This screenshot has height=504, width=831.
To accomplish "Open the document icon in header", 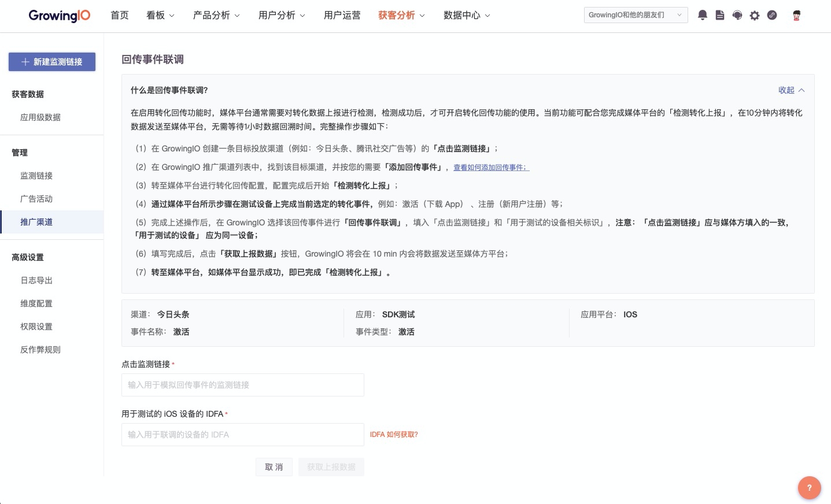I will (719, 16).
